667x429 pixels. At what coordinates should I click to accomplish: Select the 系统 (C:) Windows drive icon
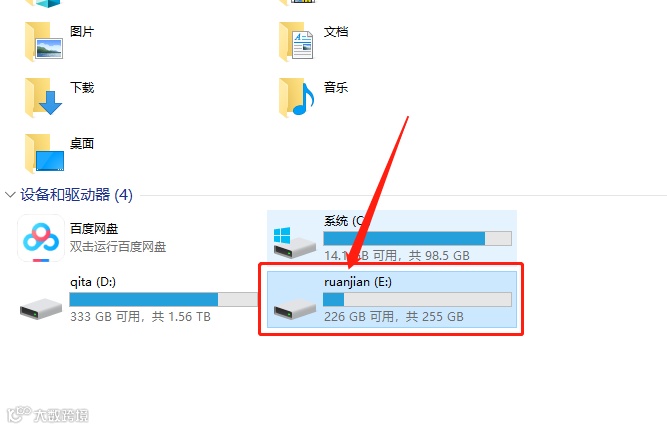click(x=294, y=242)
